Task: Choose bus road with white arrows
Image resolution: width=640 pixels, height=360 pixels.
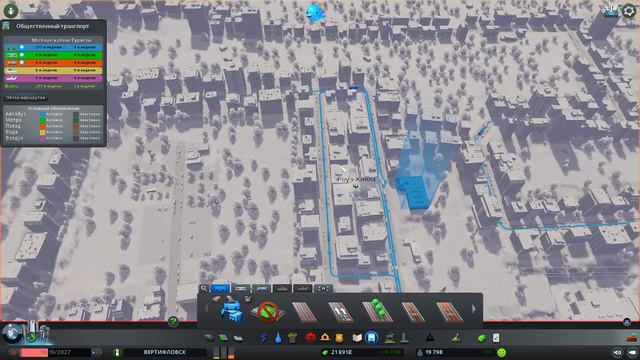Action: point(341,312)
